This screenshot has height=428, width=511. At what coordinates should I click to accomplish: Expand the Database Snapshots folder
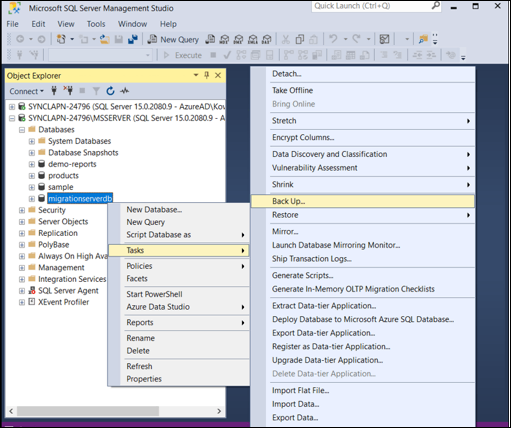click(32, 153)
